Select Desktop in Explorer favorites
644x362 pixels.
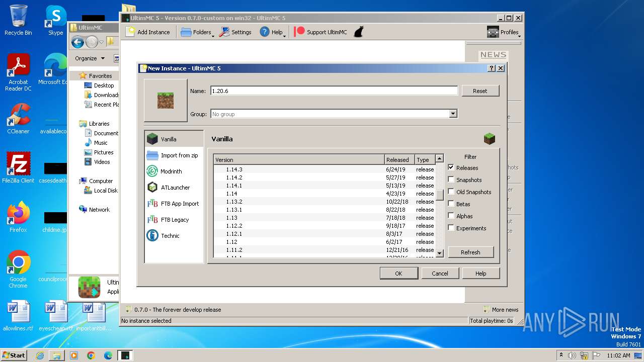(99, 85)
